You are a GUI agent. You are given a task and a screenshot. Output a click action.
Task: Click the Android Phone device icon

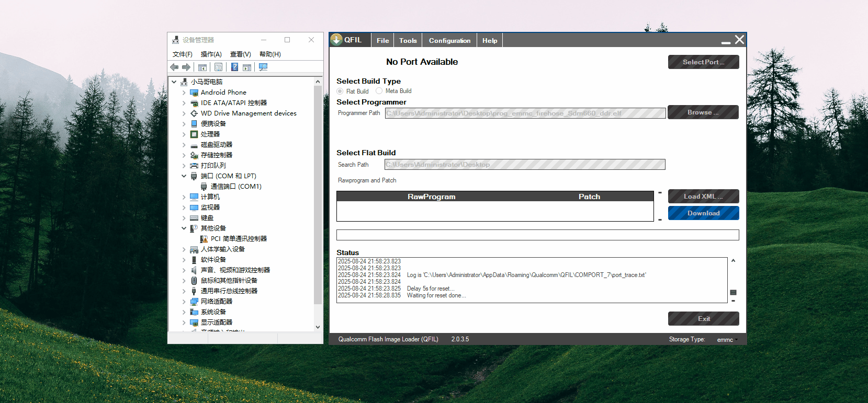coord(194,93)
